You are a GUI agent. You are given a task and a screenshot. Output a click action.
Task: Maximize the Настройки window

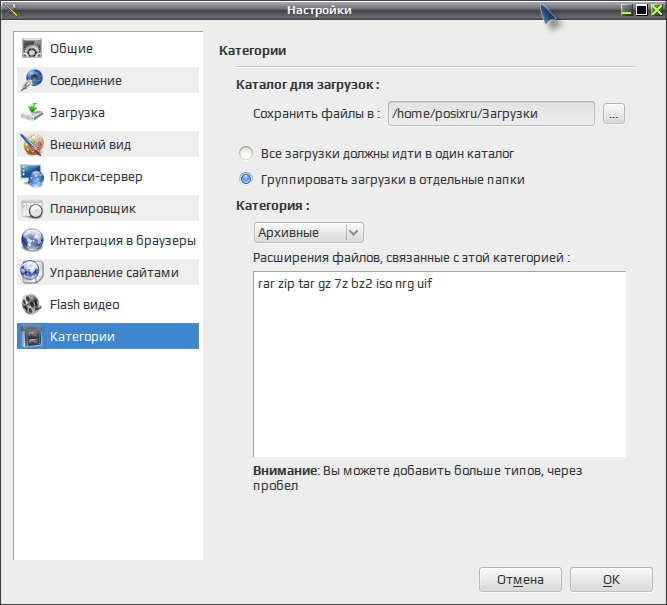641,9
